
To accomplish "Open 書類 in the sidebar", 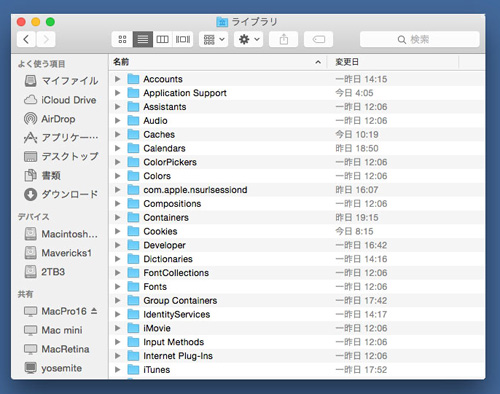I will coord(42,175).
